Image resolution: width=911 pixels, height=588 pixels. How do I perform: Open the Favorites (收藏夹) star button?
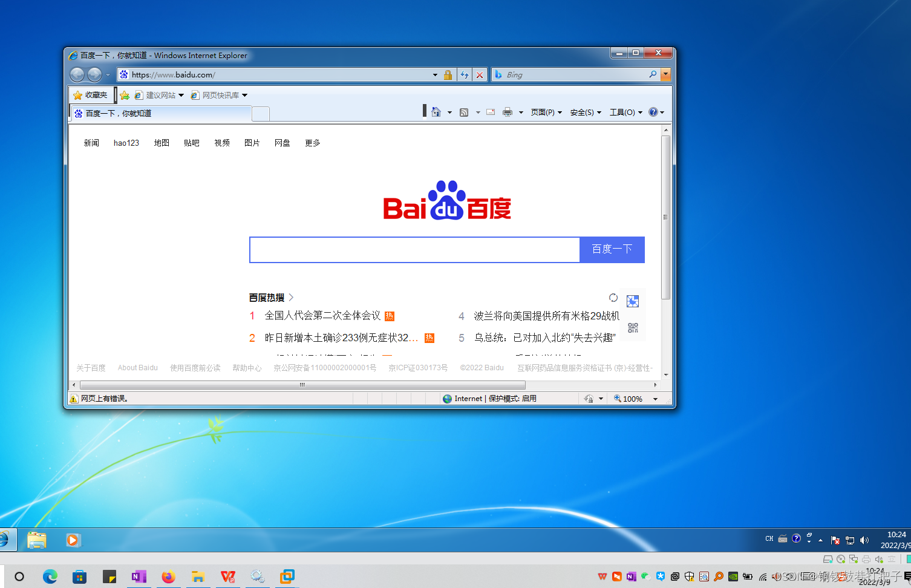(91, 95)
